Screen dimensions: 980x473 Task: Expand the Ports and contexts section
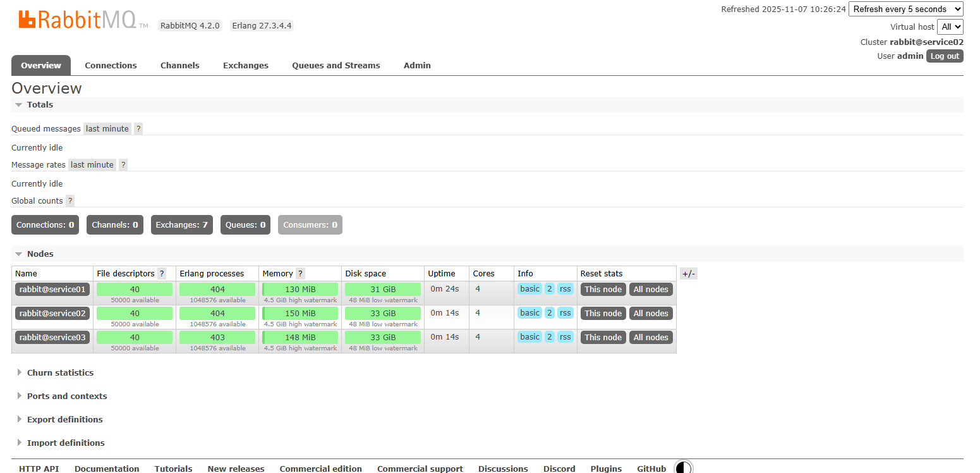pyautogui.click(x=66, y=396)
